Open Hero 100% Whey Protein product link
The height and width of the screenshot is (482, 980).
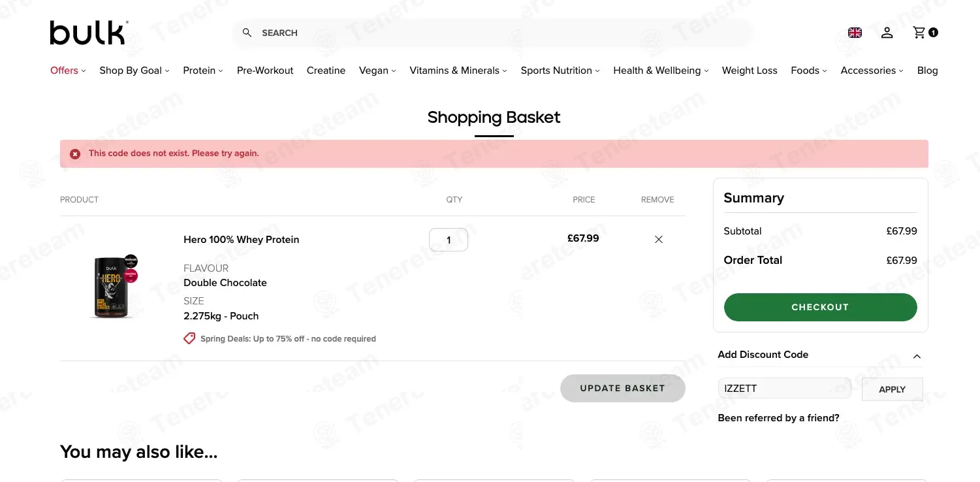click(x=241, y=240)
